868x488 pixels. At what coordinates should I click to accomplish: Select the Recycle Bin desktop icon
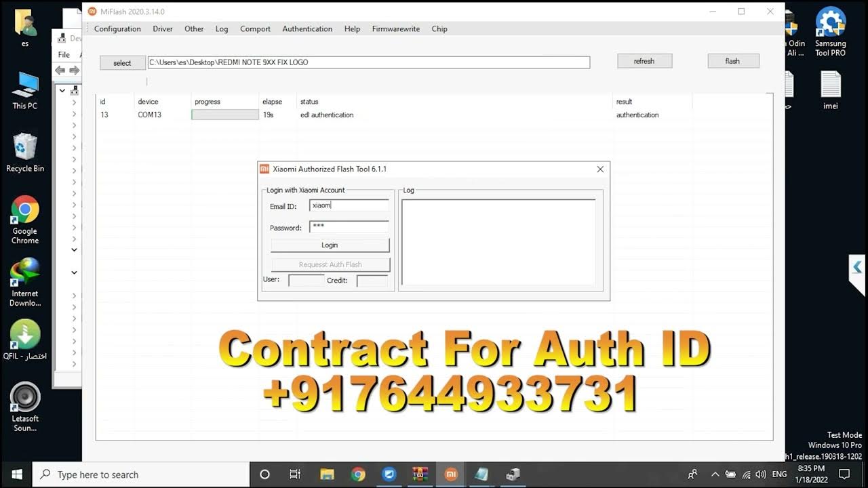[25, 152]
